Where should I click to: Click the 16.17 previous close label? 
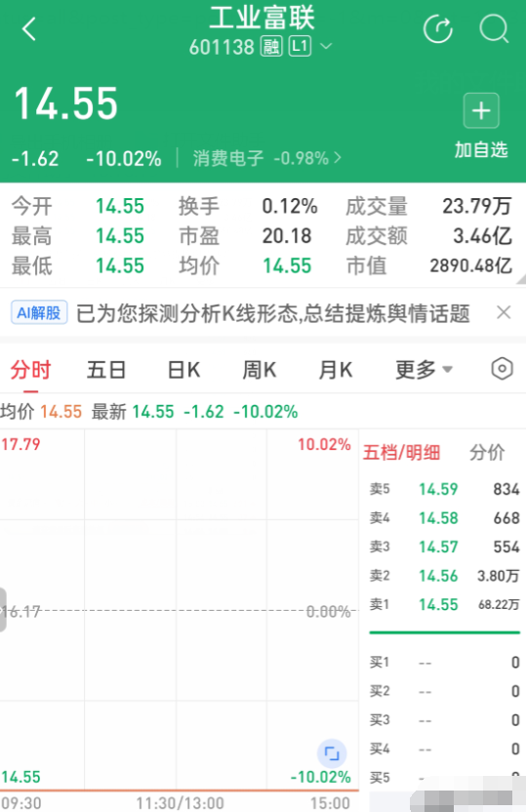coord(20,612)
